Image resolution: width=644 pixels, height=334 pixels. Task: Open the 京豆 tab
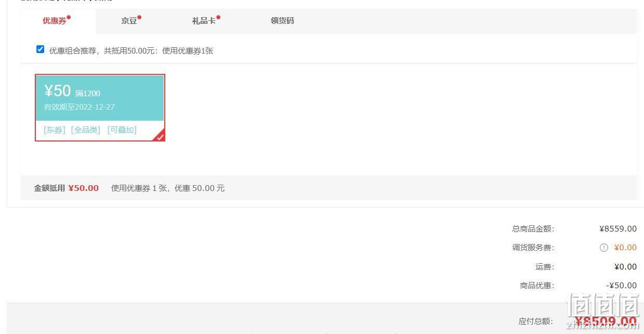pos(129,21)
